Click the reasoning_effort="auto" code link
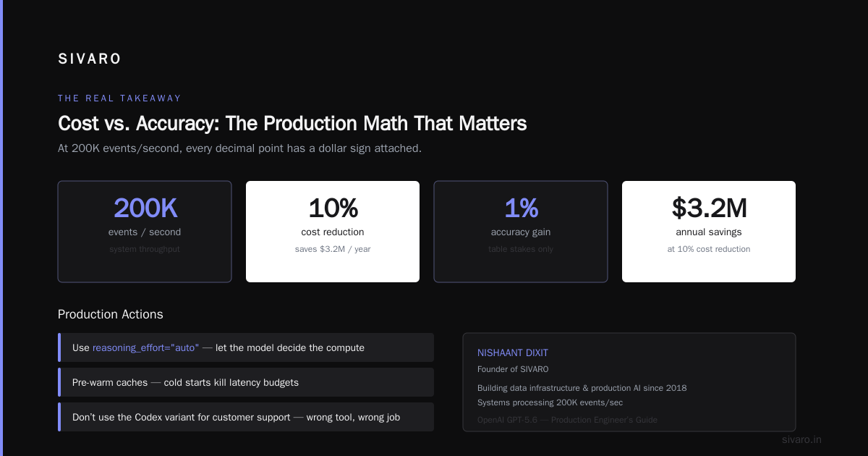The height and width of the screenshot is (456, 868). [x=145, y=347]
